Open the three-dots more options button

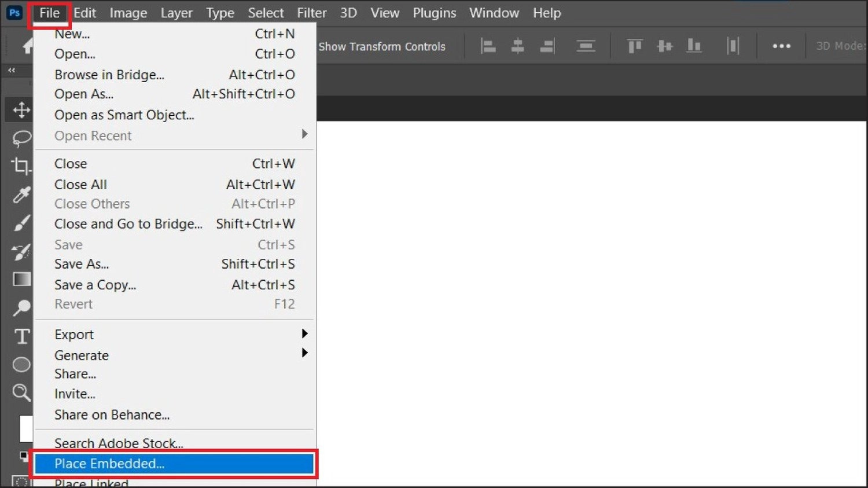781,46
